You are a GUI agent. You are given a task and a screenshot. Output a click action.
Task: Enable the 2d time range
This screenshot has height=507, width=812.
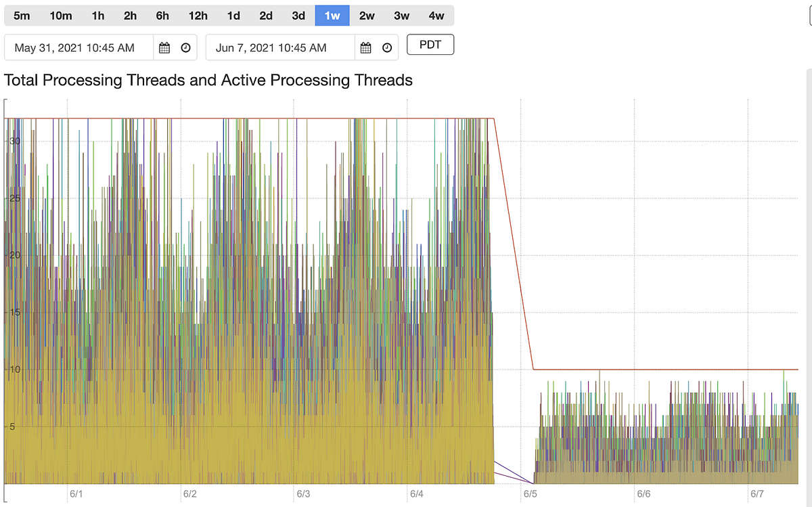(265, 15)
